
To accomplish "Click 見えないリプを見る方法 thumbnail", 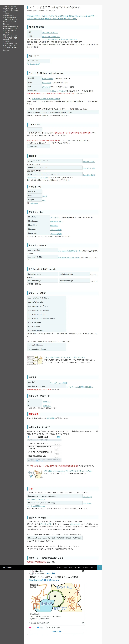I will pos(35,474).
